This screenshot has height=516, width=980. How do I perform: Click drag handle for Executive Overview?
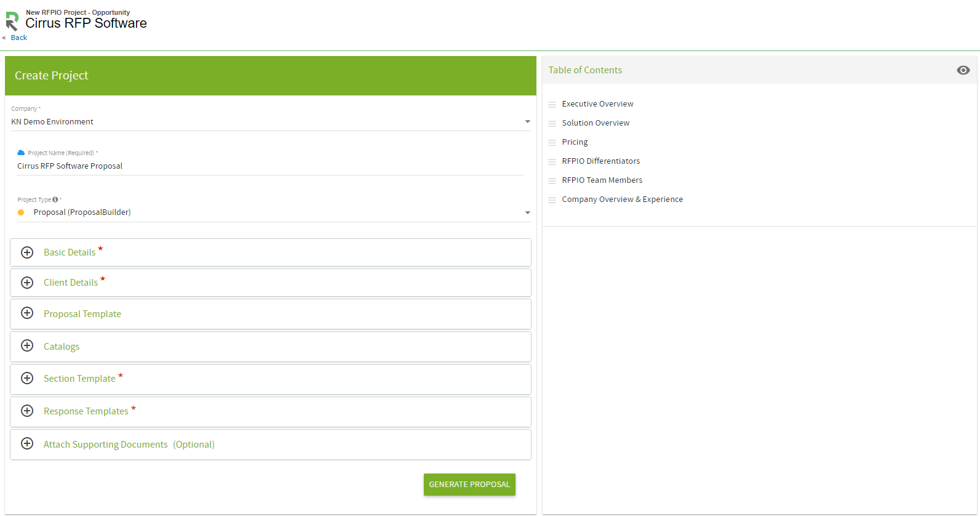pos(552,105)
